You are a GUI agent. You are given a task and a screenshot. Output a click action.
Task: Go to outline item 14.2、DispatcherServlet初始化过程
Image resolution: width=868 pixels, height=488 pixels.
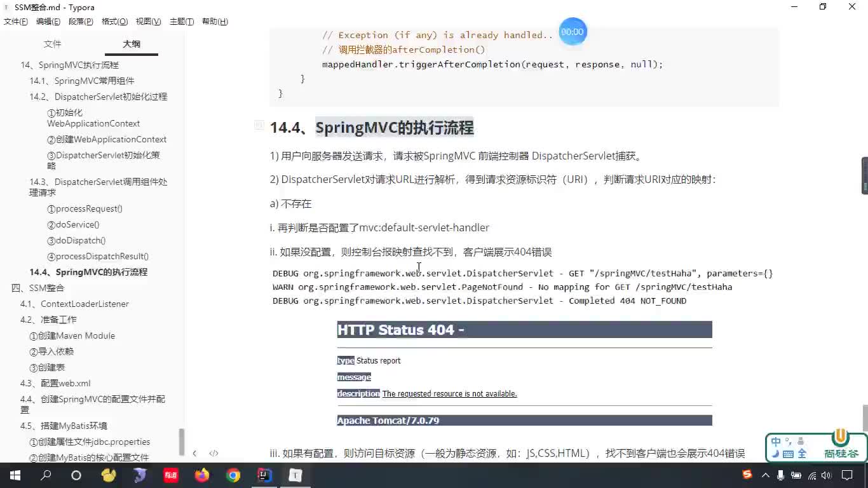coord(98,97)
